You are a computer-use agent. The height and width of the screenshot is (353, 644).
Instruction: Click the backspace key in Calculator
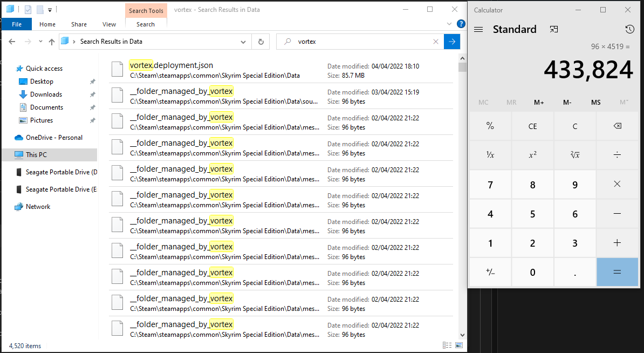click(617, 126)
